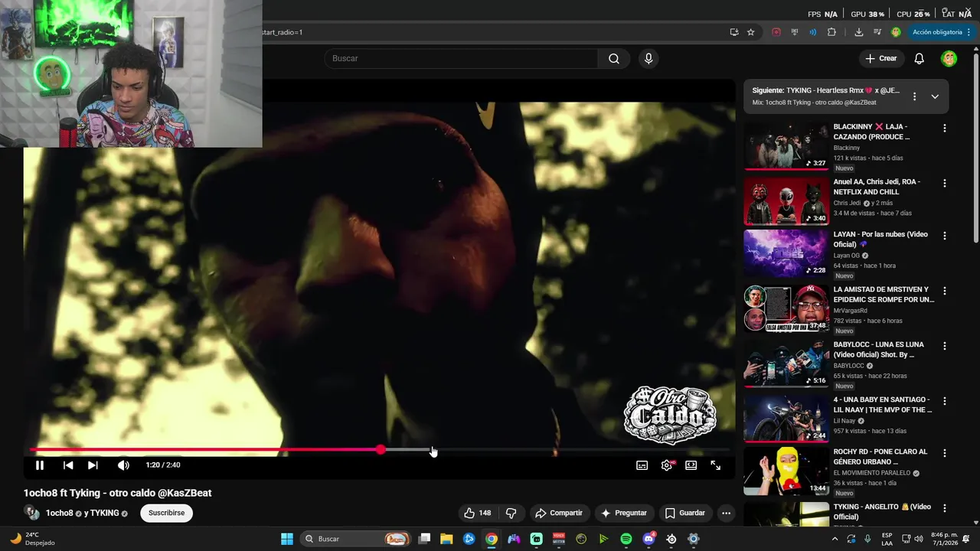
Task: Open the Windows Start menu
Action: [x=287, y=539]
